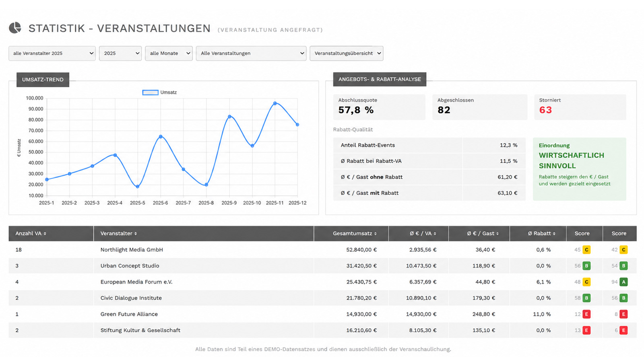The width and height of the screenshot is (644, 362).
Task: Click the DEMO-Datensatz disclaimer text
Action: pyautogui.click(x=323, y=349)
